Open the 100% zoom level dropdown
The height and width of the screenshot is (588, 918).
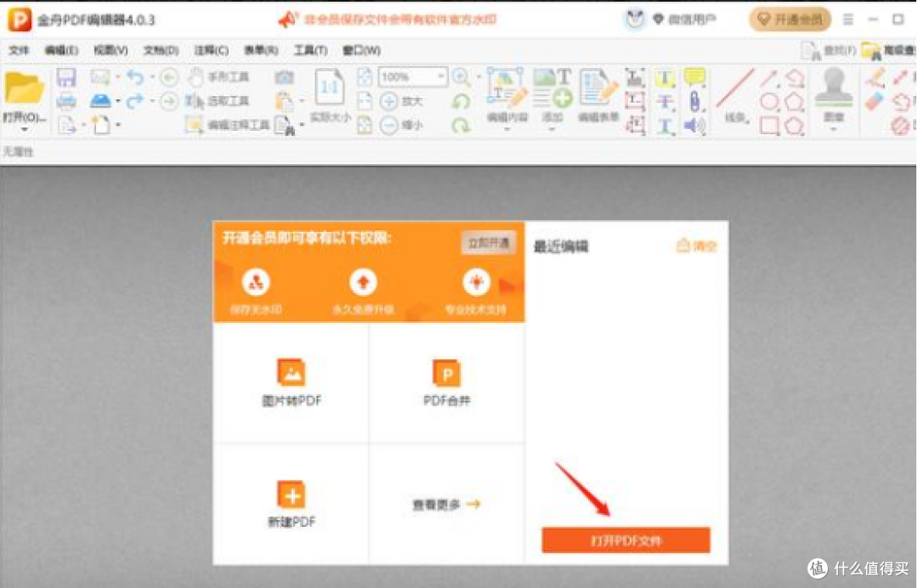(441, 76)
